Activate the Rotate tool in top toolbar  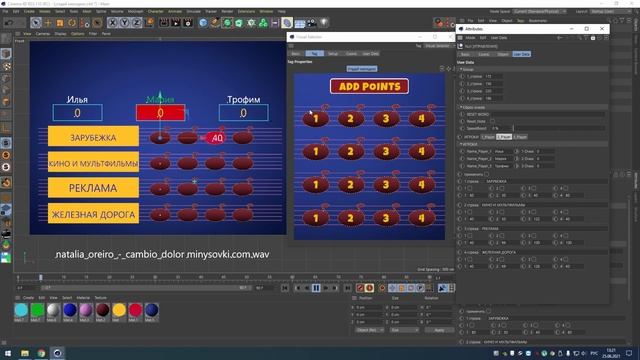pyautogui.click(x=72, y=23)
